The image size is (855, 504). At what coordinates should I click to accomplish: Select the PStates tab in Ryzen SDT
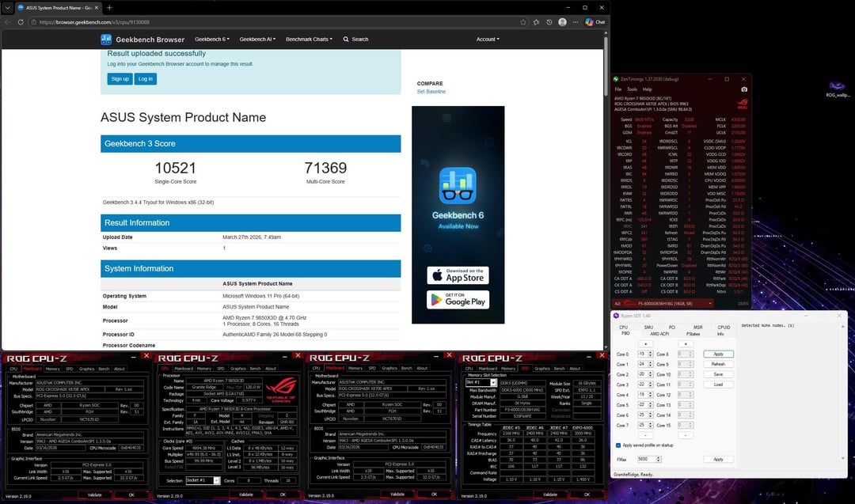pos(693,334)
